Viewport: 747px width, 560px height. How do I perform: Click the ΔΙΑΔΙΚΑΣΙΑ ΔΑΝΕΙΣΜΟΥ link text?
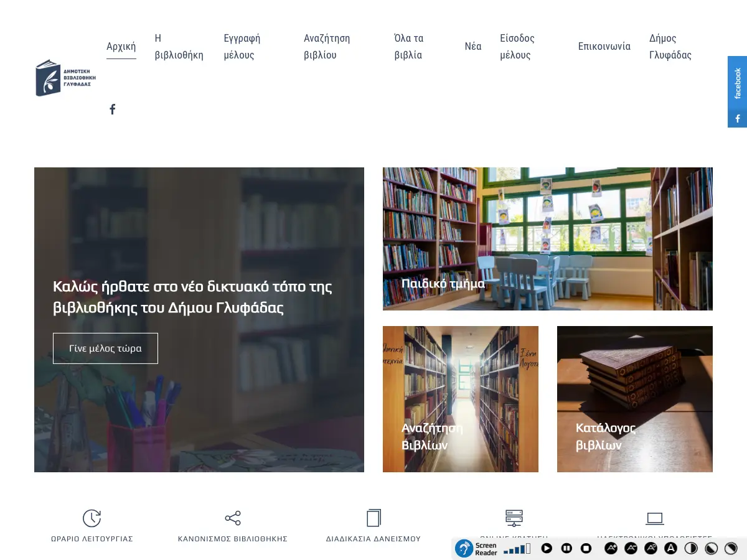click(x=374, y=539)
